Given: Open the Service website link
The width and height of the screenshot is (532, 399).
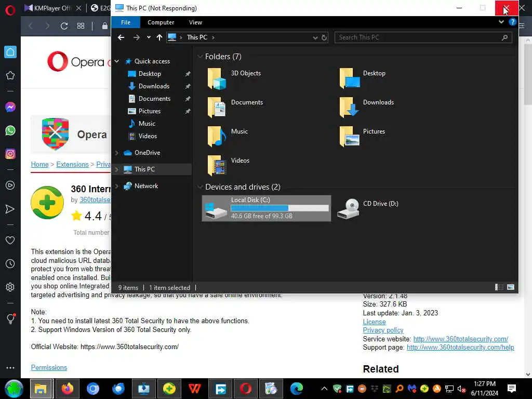Looking at the screenshot, I should (460, 339).
